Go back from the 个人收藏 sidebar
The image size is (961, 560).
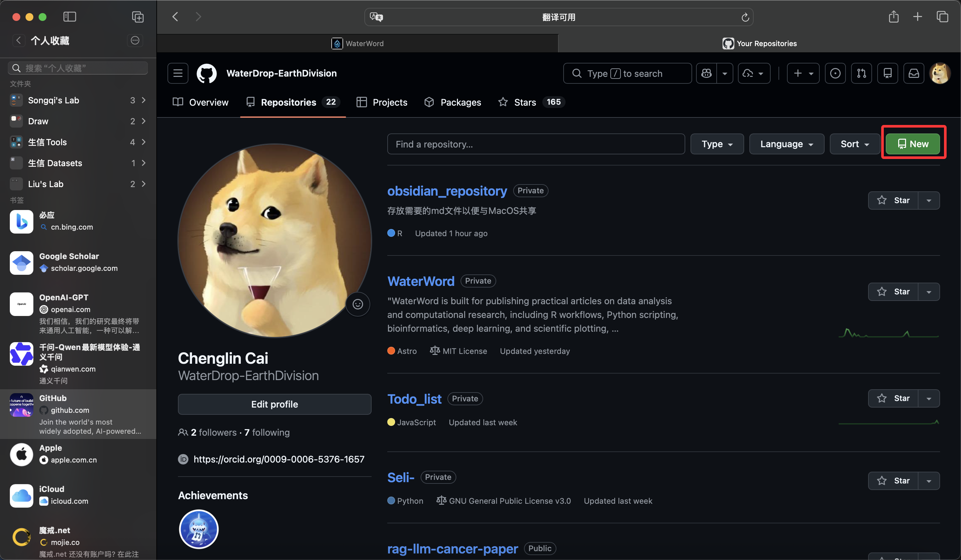[x=18, y=41]
